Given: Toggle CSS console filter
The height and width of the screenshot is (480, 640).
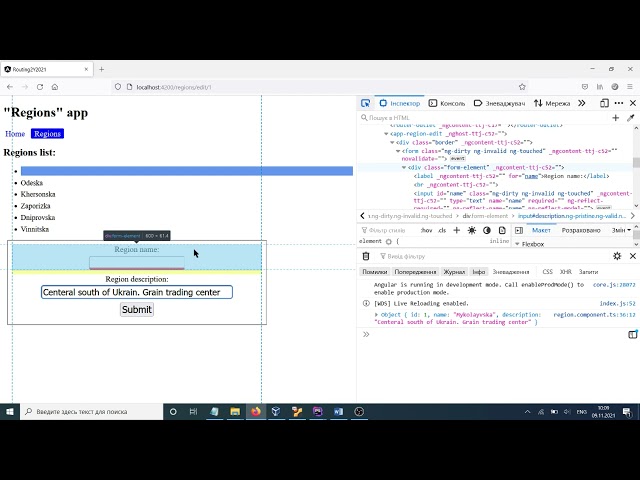Looking at the screenshot, I should click(x=547, y=272).
